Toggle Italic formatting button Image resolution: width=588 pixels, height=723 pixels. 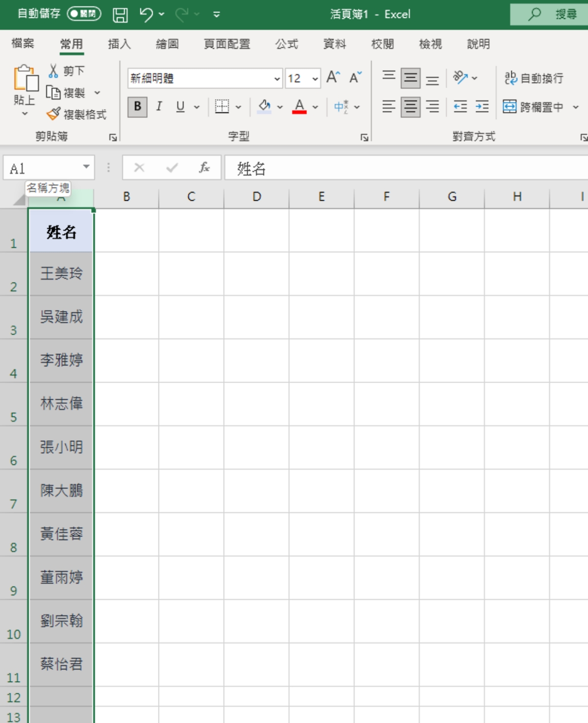pos(159,106)
